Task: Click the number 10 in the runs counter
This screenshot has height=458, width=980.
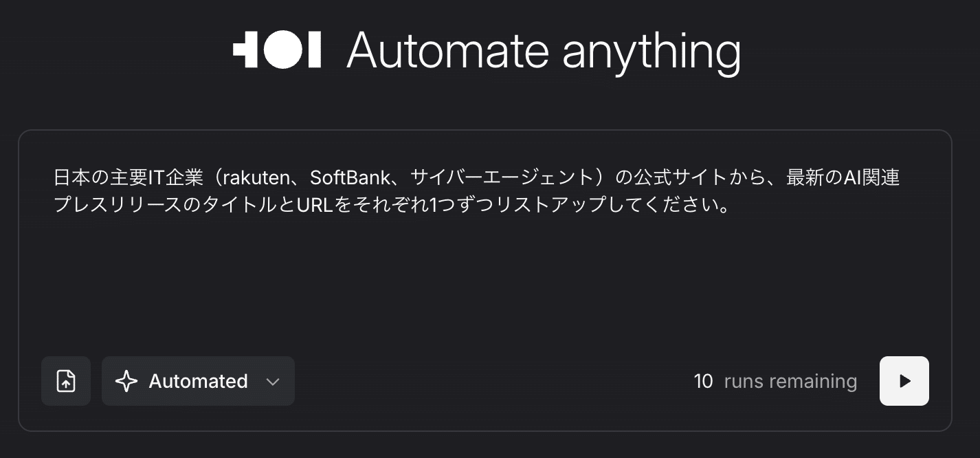Action: pos(703,381)
